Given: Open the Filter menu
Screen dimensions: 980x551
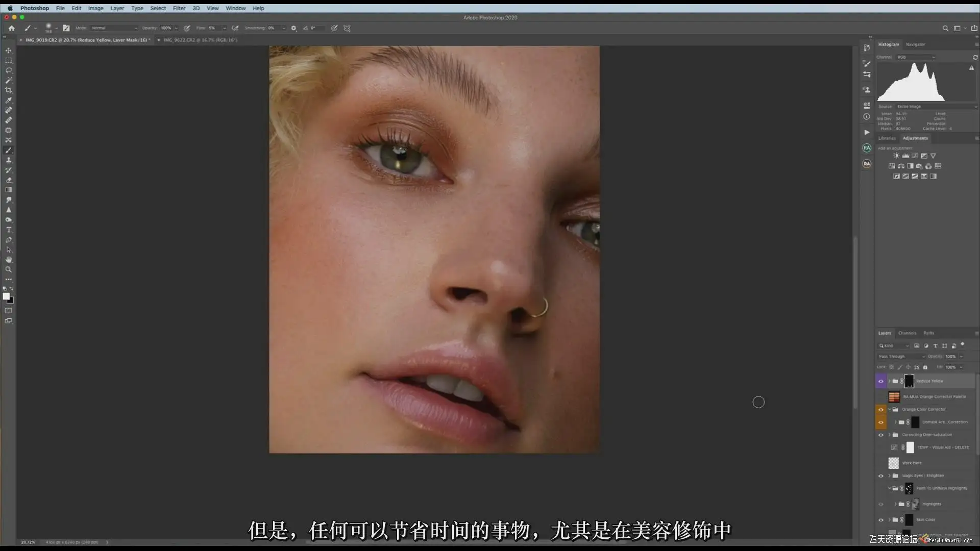Looking at the screenshot, I should (x=179, y=8).
